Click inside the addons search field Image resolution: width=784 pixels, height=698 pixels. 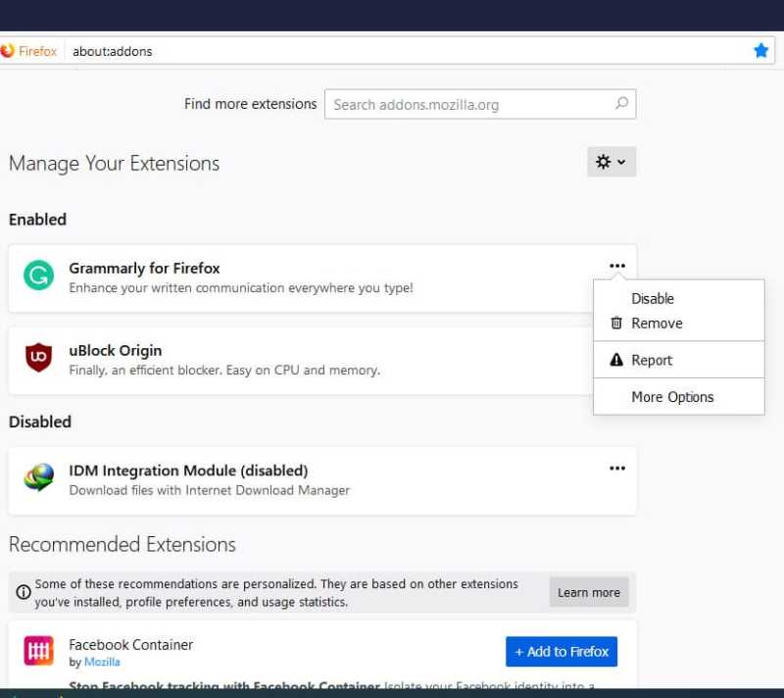461,103
